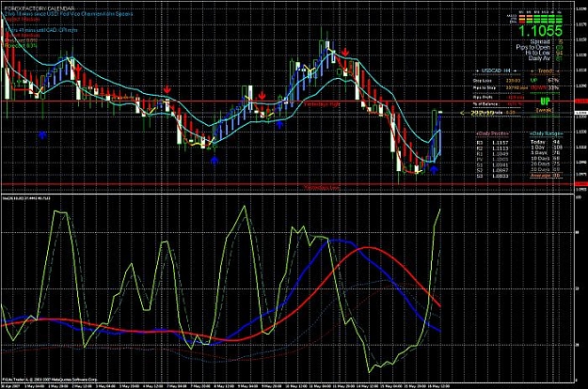The image size is (588, 389).
Task: Click the white current price marker on the price axis
Action: (580, 113)
